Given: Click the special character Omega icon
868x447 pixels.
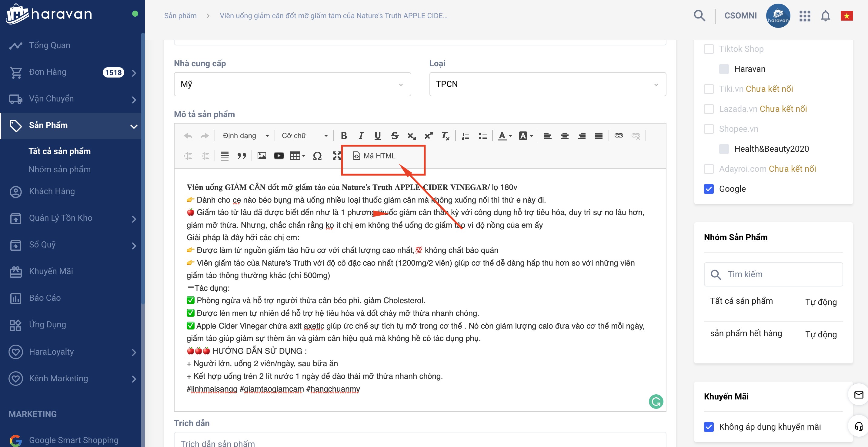Looking at the screenshot, I should (x=317, y=156).
